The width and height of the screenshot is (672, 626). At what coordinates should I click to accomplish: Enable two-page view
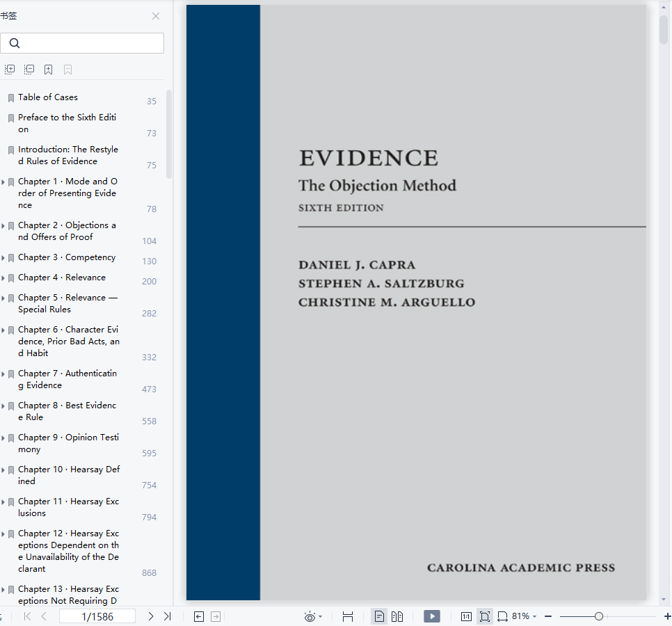click(397, 616)
